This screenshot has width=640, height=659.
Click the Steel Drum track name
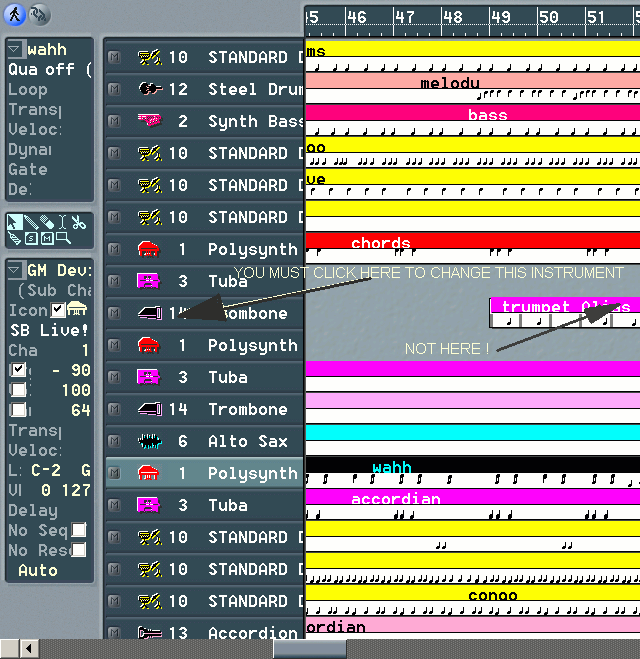point(256,89)
